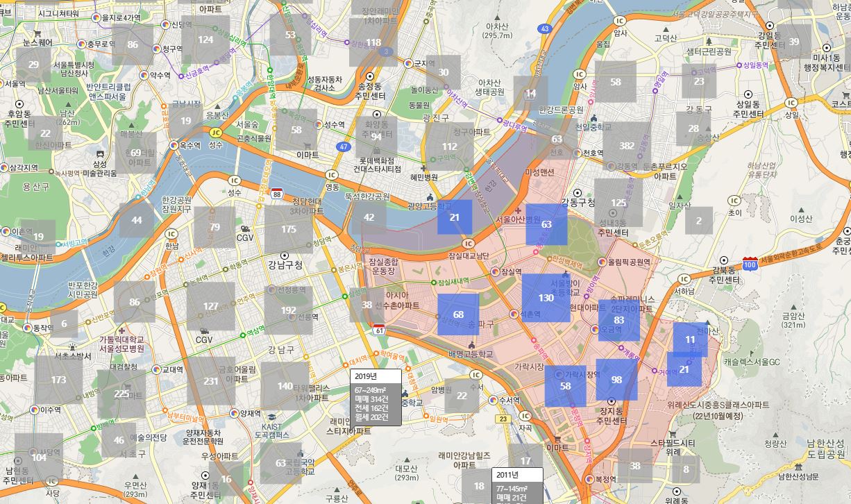Open the gray cluster marker 382

coord(627,146)
